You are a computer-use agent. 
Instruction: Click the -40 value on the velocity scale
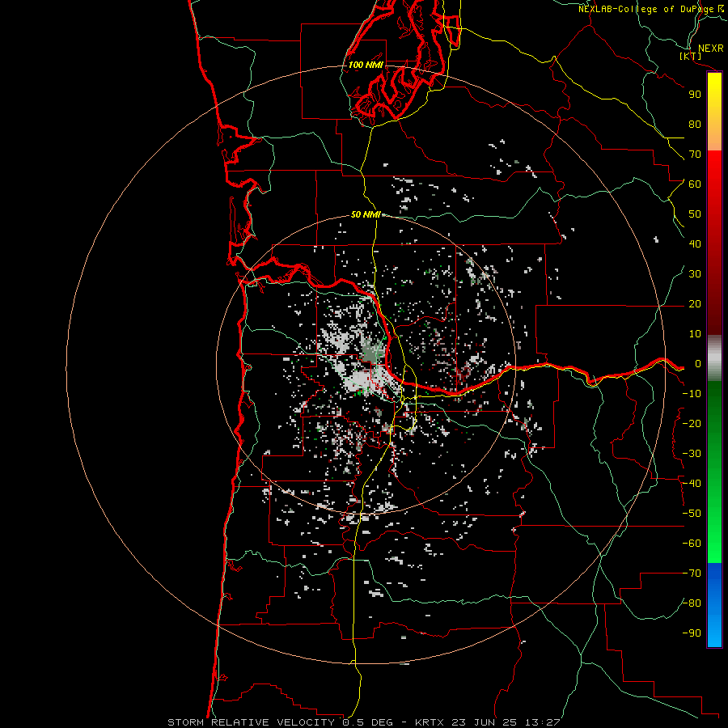click(692, 484)
